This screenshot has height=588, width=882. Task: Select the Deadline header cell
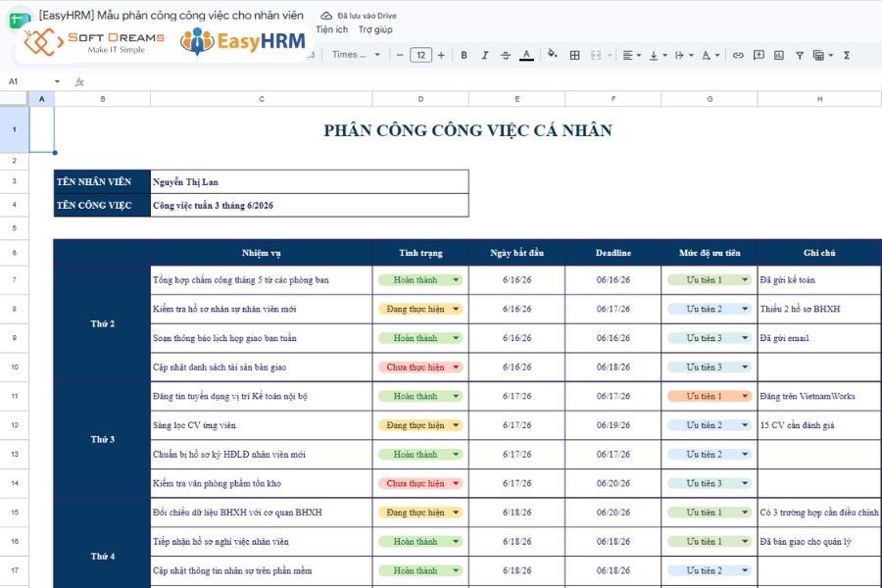(613, 253)
